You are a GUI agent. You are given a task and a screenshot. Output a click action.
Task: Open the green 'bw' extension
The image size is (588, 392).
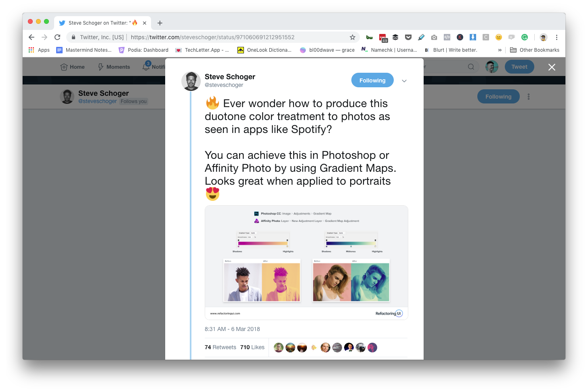click(370, 37)
